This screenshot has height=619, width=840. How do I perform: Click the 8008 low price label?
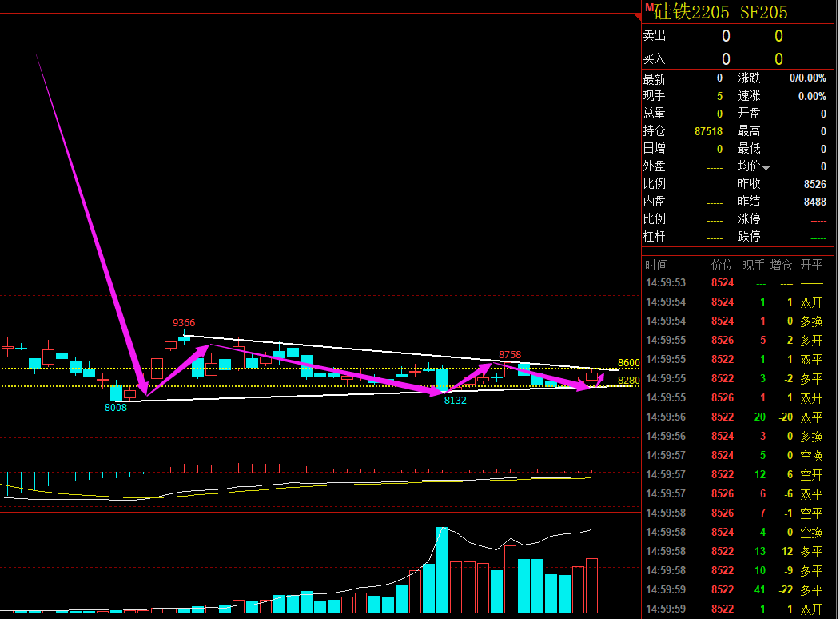coord(116,408)
